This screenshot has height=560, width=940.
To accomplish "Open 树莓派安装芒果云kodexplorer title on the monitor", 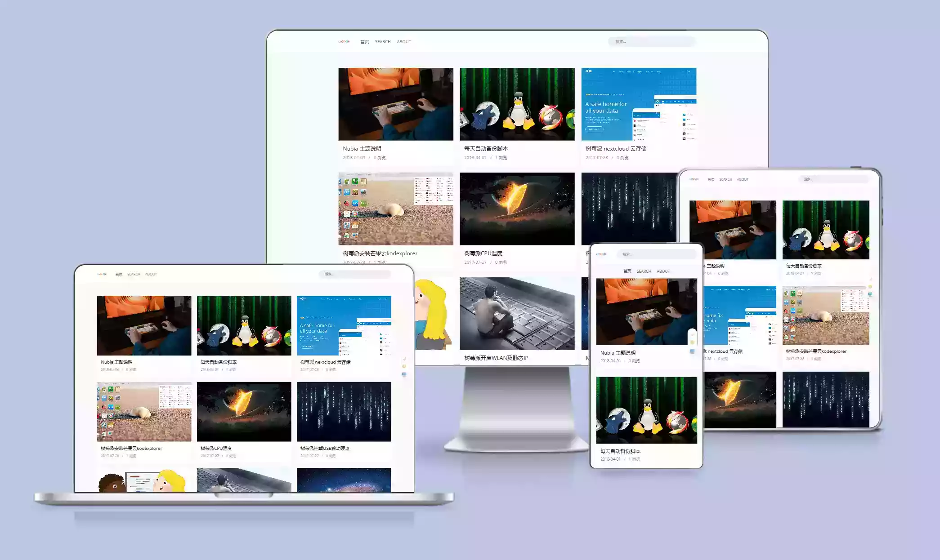I will click(x=380, y=253).
